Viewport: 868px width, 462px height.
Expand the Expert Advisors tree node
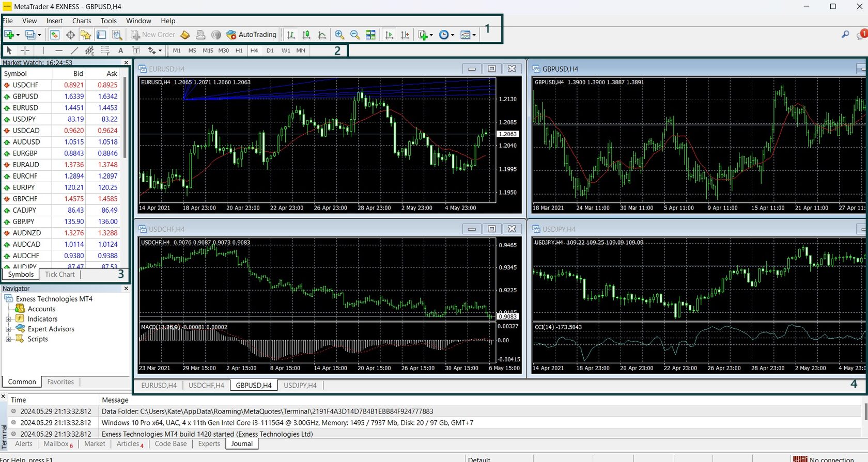tap(8, 329)
